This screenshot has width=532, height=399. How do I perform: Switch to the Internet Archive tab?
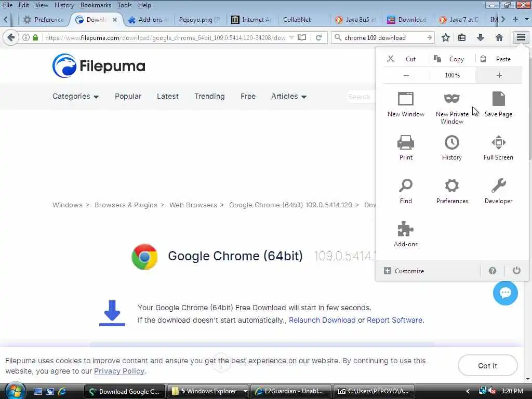[251, 20]
